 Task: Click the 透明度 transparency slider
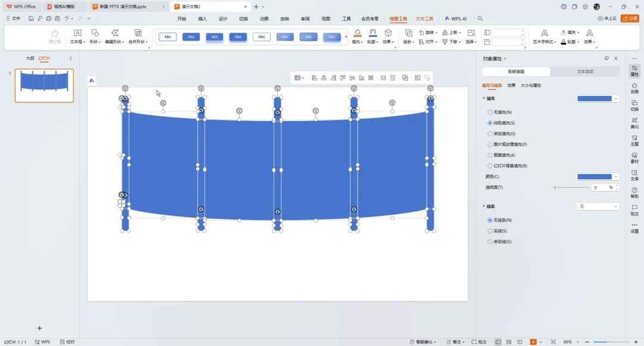tap(572, 187)
